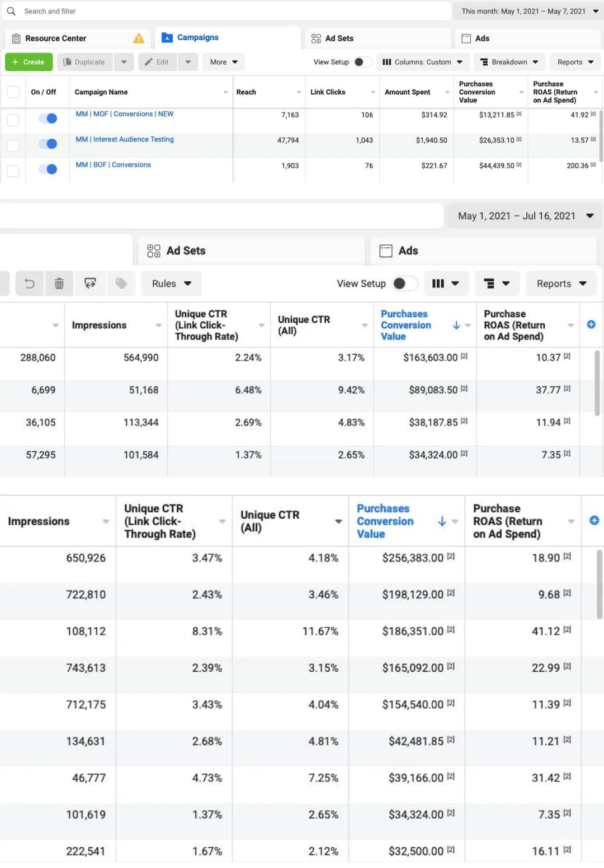Click the undo arrow icon beside Rules

[x=30, y=284]
